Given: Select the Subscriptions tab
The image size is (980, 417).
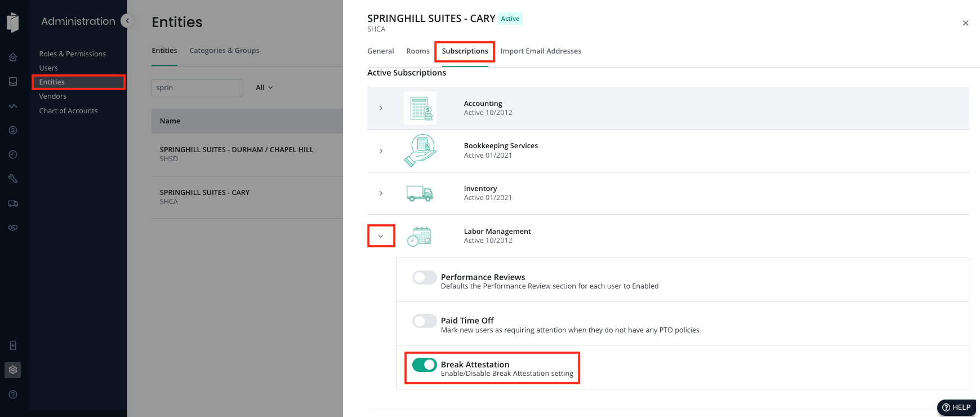Looking at the screenshot, I should point(465,51).
